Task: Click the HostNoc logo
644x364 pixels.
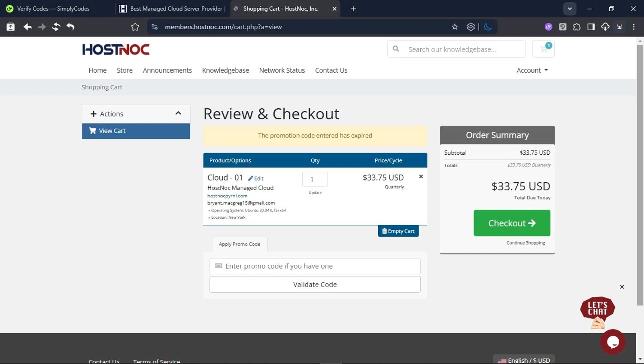Action: click(x=116, y=50)
